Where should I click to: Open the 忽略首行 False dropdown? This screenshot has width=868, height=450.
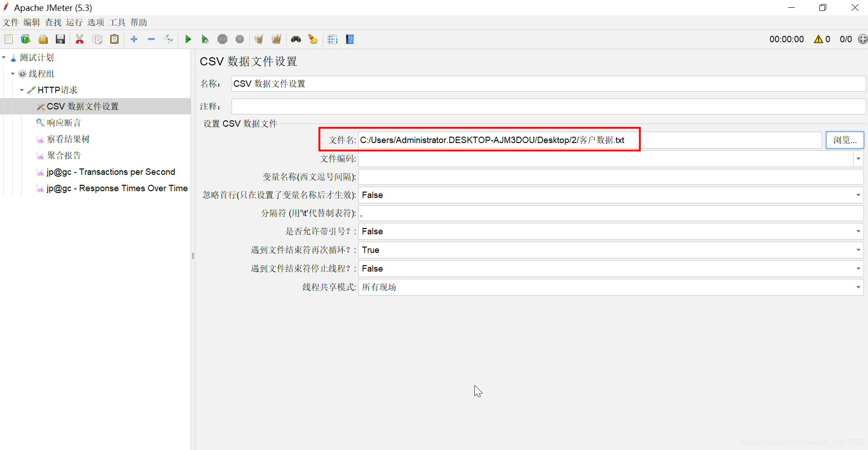(611, 195)
